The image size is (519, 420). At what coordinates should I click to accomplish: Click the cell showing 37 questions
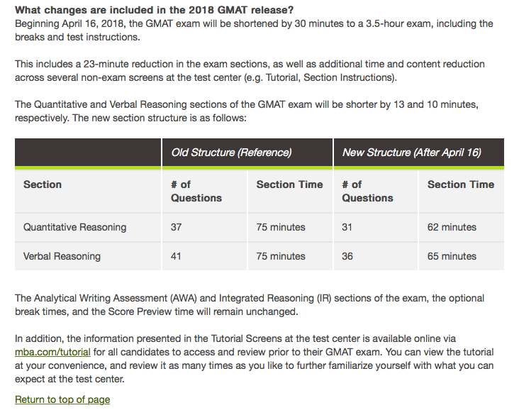point(177,228)
